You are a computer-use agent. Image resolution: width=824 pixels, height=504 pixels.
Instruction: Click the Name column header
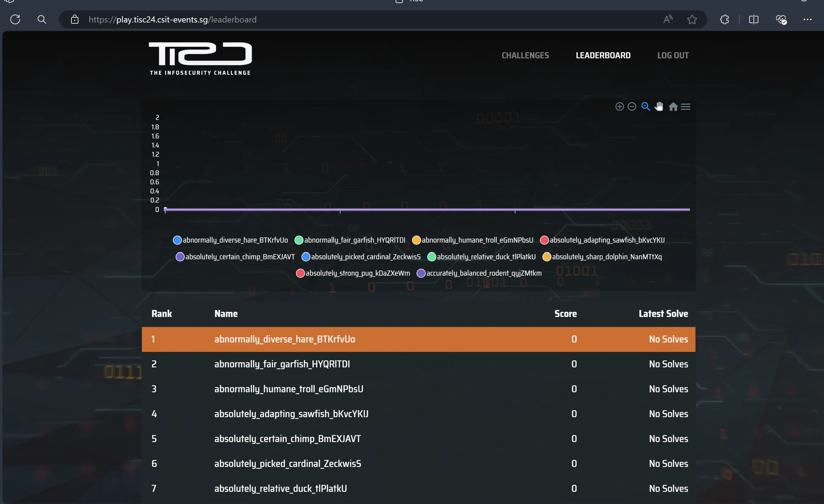[x=226, y=314]
